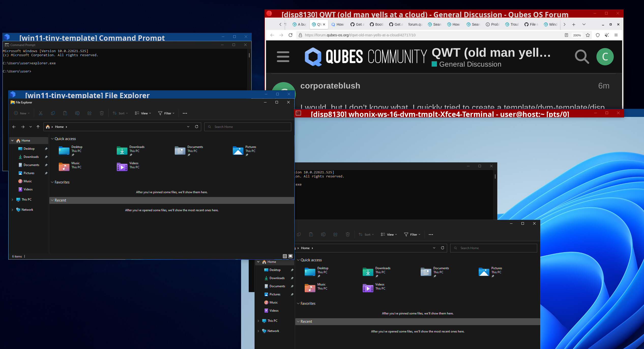
Task: Click the Delete trash icon in the win11-tiny-template File Explorer
Action: pos(102,113)
